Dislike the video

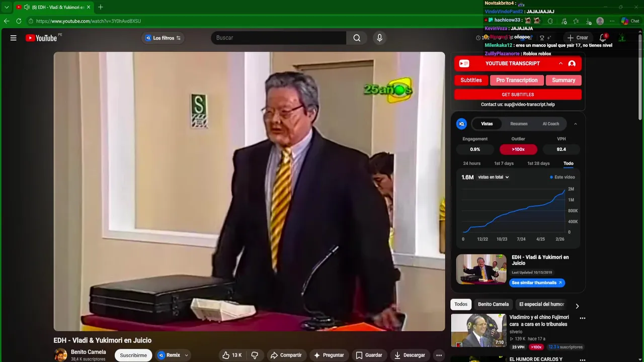255,355
